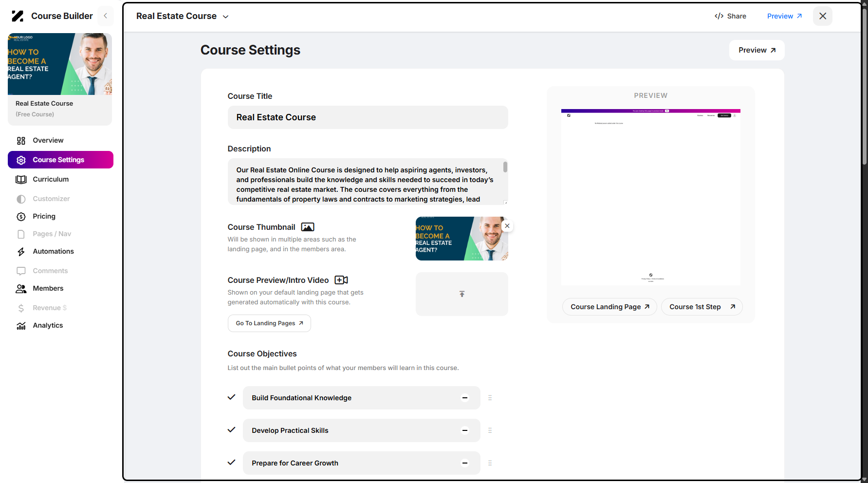Screen dimensions: 868x483
Task: Click the sidebar course thumbnail card
Action: (60, 79)
